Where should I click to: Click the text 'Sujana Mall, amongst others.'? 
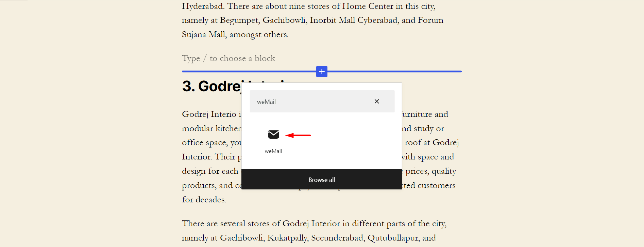235,35
